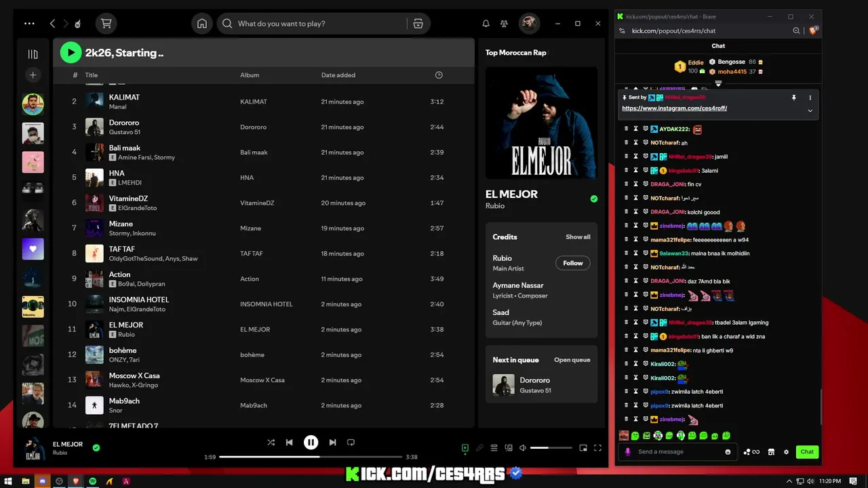Enter Spotify full screen mode
868x488 pixels.
click(x=597, y=448)
